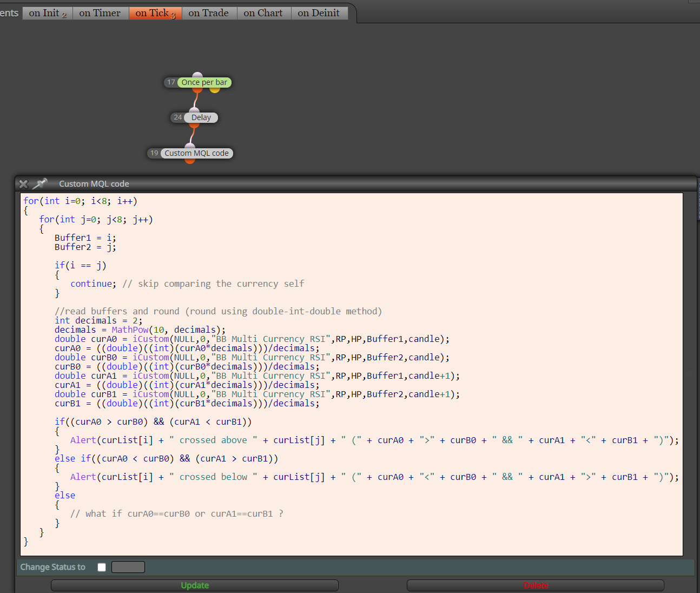Click block number 24 label
The width and height of the screenshot is (700, 593).
(177, 117)
